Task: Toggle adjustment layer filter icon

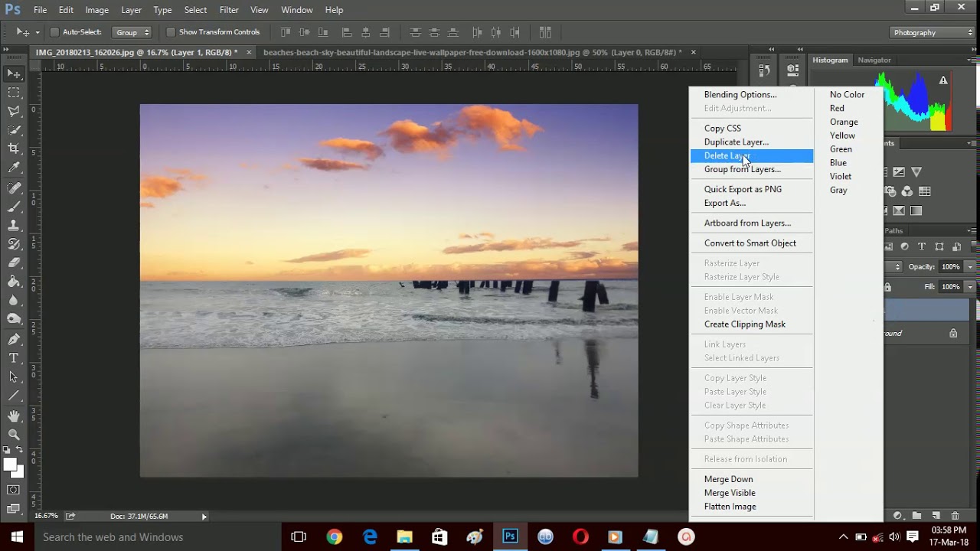Action: tap(904, 246)
